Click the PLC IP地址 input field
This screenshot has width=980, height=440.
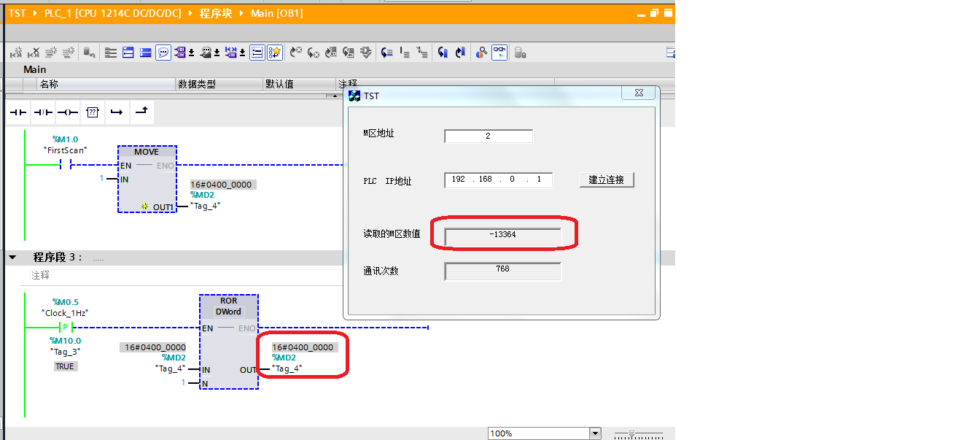[x=498, y=180]
